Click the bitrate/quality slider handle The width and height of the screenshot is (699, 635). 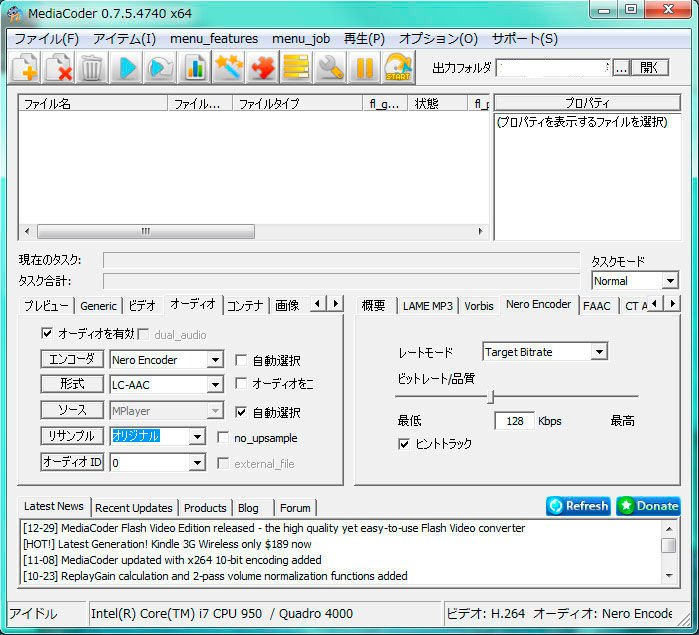[x=491, y=396]
